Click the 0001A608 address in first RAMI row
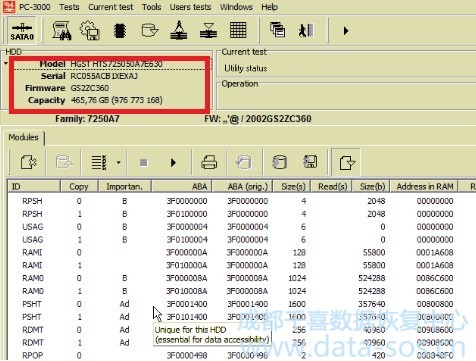The image size is (476, 361). [x=435, y=252]
